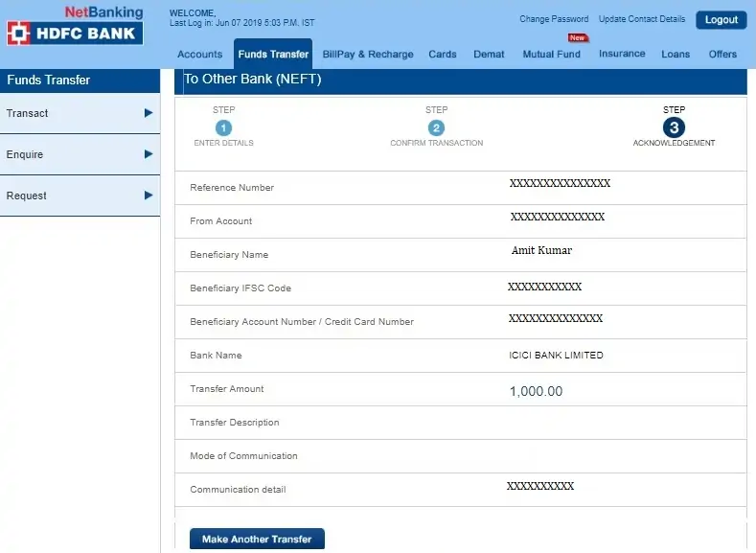Viewport: 756px width, 553px height.
Task: Click Beneficiary Account Number / Credit Card label
Action: coord(302,322)
